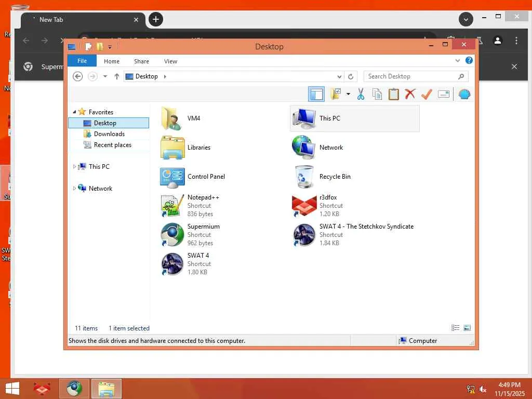Screen dimensions: 532x399
Task: Select Downloads in the navigation pane
Action: [109, 134]
